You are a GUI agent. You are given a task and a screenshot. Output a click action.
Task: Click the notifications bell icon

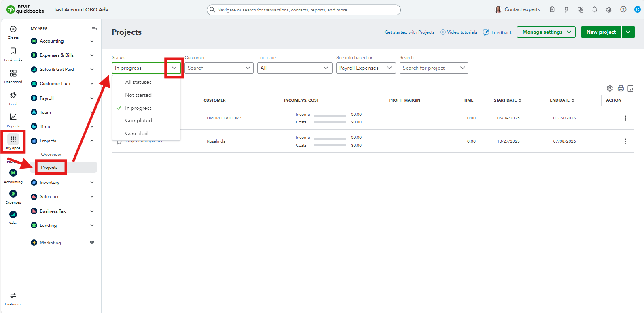(x=594, y=10)
